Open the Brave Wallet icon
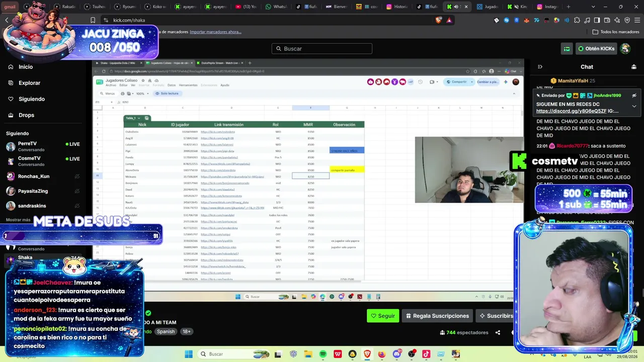Image resolution: width=644 pixels, height=362 pixels. coord(607,20)
